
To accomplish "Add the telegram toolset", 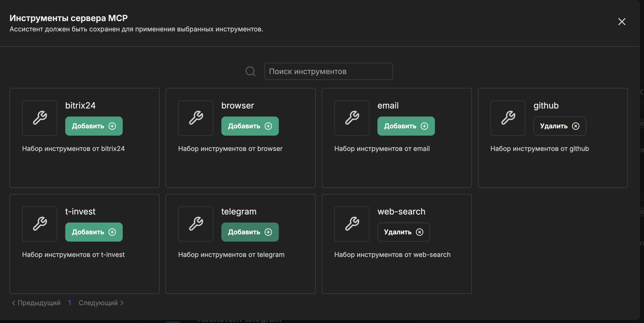I will tap(250, 232).
